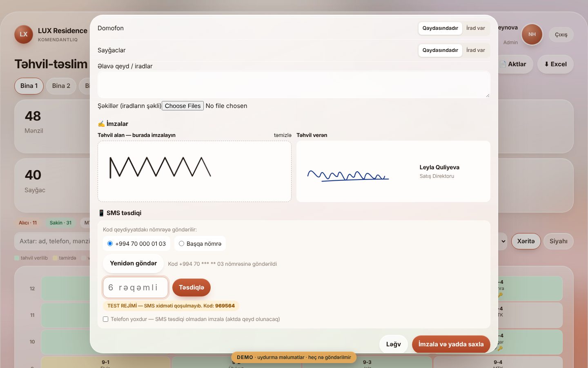Open apartment cell 9-3 on the map
The width and height of the screenshot is (588, 368).
tap(367, 362)
